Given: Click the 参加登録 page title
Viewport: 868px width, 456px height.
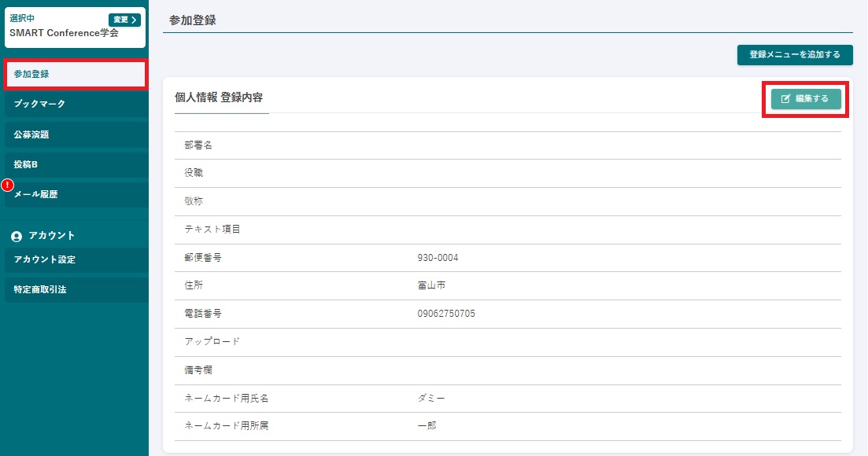Looking at the screenshot, I should click(x=193, y=20).
